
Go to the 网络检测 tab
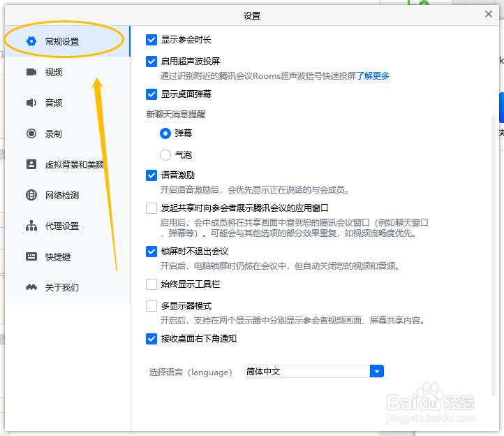(67, 195)
